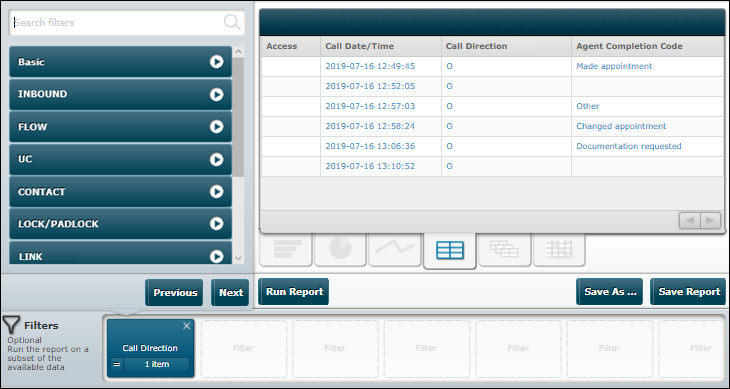Expand the FLOW category arrow
This screenshot has height=389, width=730.
[x=216, y=127]
